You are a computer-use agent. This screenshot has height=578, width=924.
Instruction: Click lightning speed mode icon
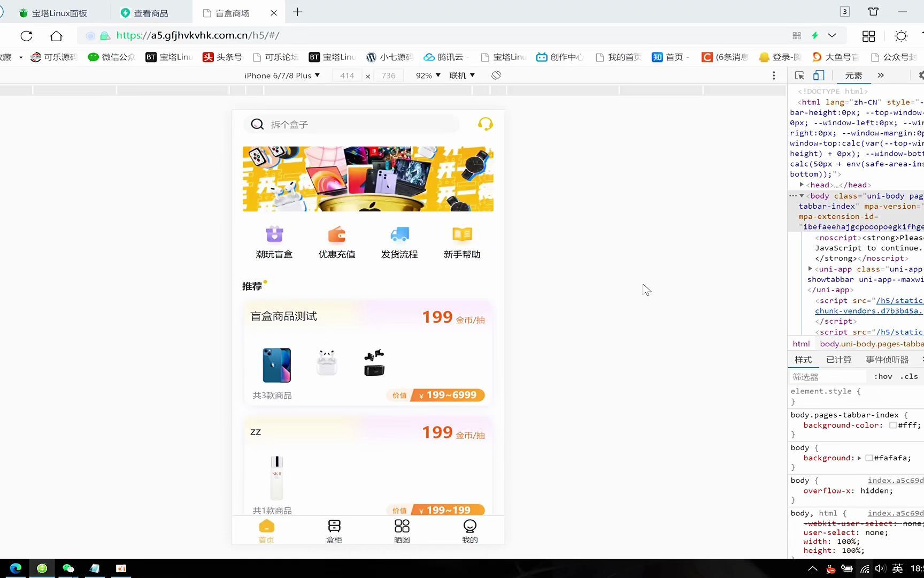[815, 35]
